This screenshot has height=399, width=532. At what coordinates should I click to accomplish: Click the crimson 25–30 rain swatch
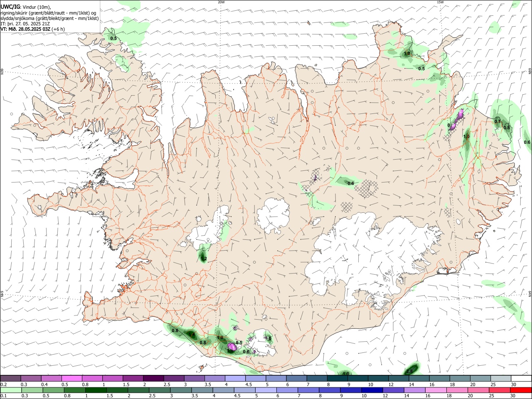pyautogui.click(x=500, y=390)
